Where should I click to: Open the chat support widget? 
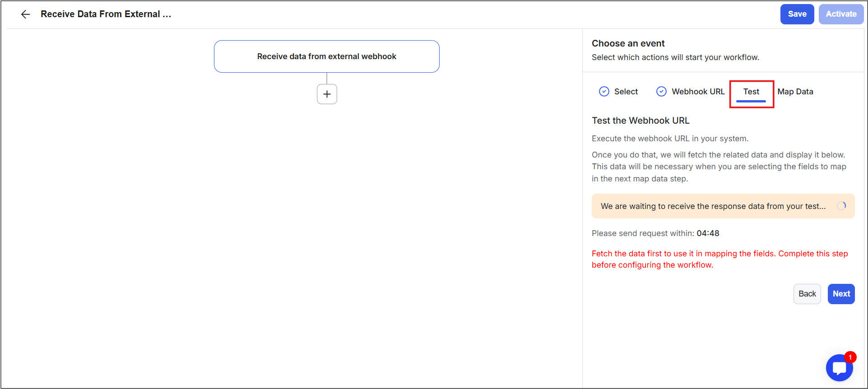[839, 368]
